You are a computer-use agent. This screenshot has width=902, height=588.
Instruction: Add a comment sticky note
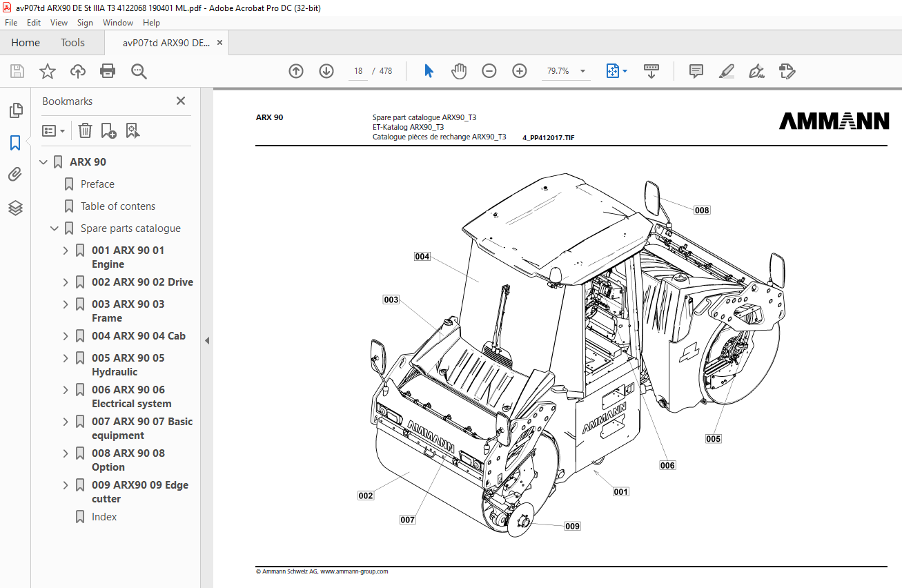click(696, 71)
